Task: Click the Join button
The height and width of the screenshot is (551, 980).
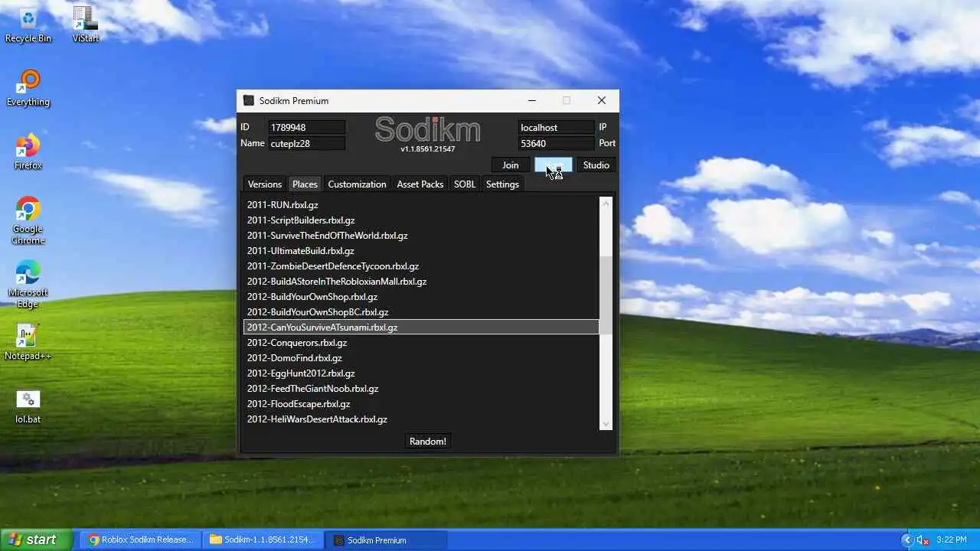Action: 511,165
